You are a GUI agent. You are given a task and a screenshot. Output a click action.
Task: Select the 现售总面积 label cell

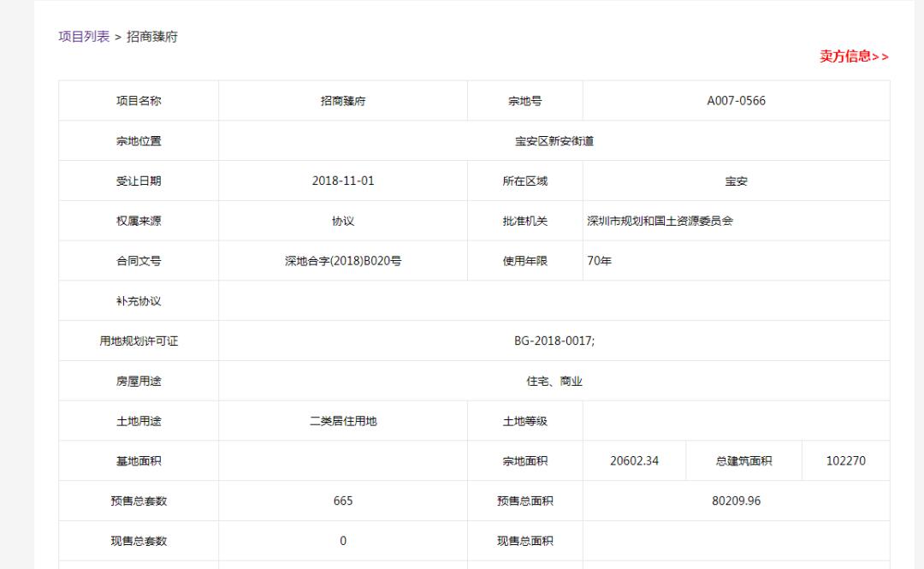pyautogui.click(x=525, y=541)
